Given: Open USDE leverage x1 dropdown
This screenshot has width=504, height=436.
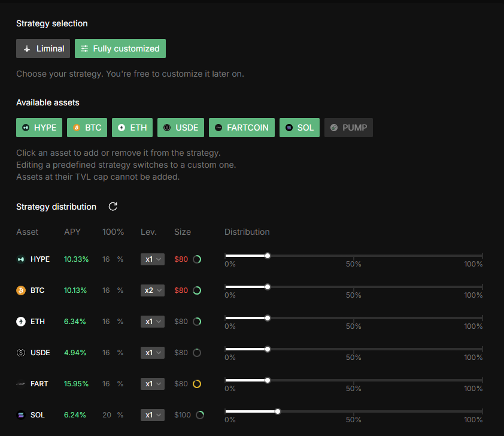Looking at the screenshot, I should (x=153, y=353).
